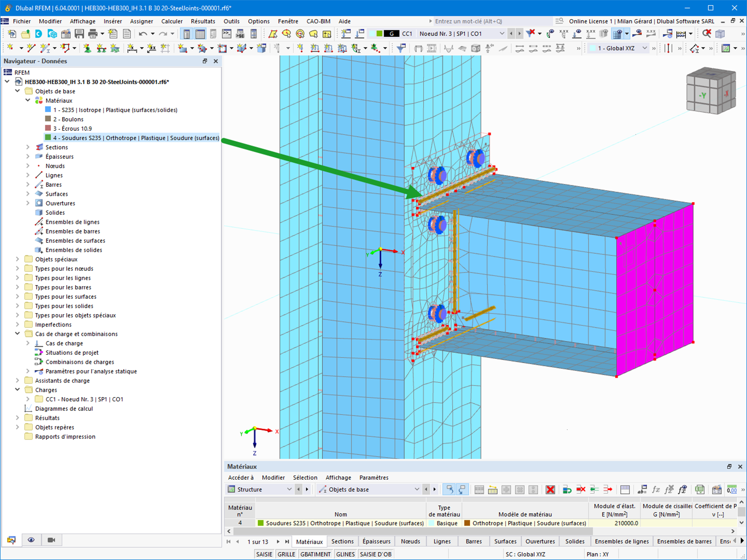
Task: Toggle the tables panel display button
Action: [200, 34]
